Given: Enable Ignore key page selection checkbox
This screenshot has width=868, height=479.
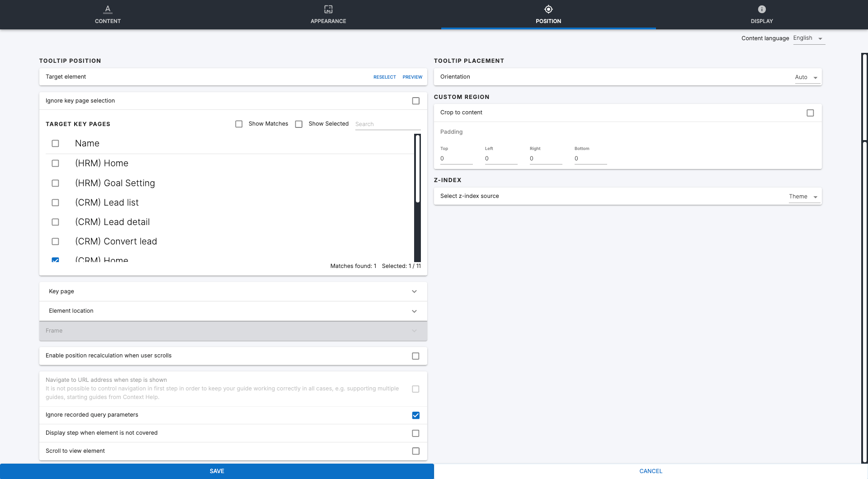Looking at the screenshot, I should (415, 101).
